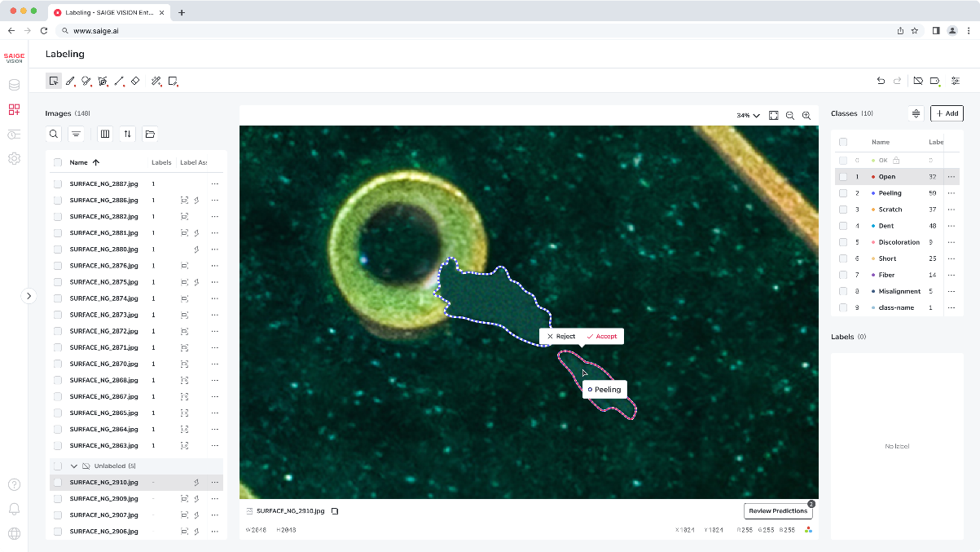Expand the collapsed left sidebar
The width and height of the screenshot is (980, 552).
(29, 296)
